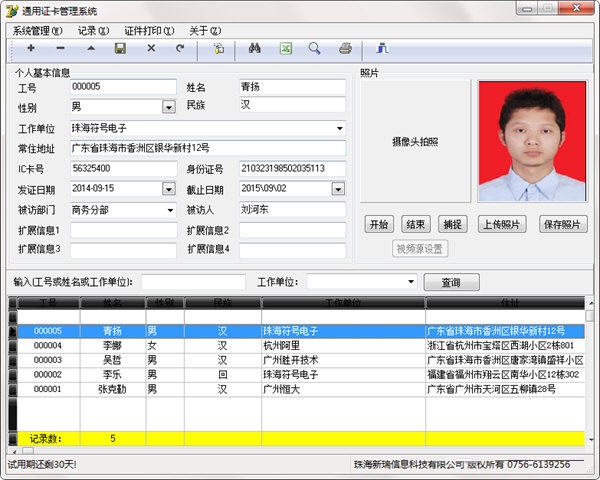Click the magnifier preview icon
Image resolution: width=600 pixels, height=480 pixels.
314,48
